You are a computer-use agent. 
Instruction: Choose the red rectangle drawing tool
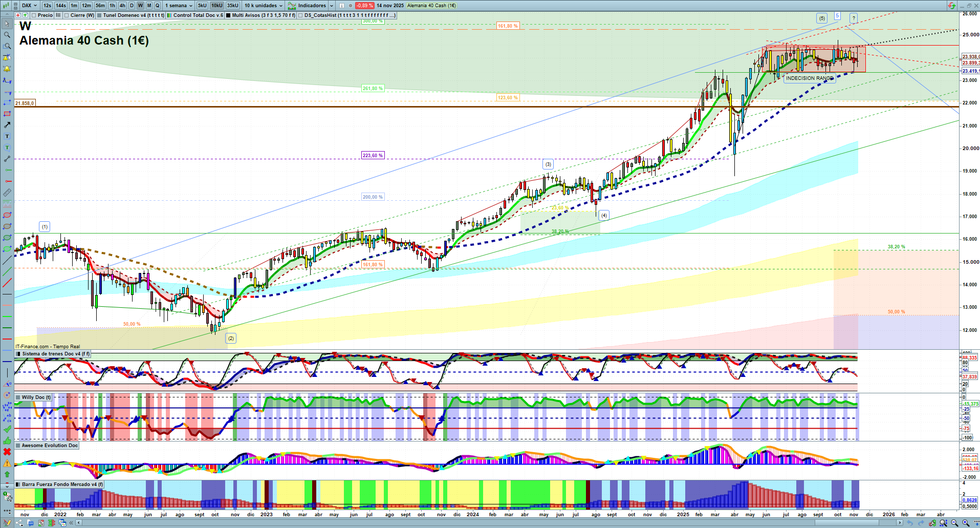[7, 114]
